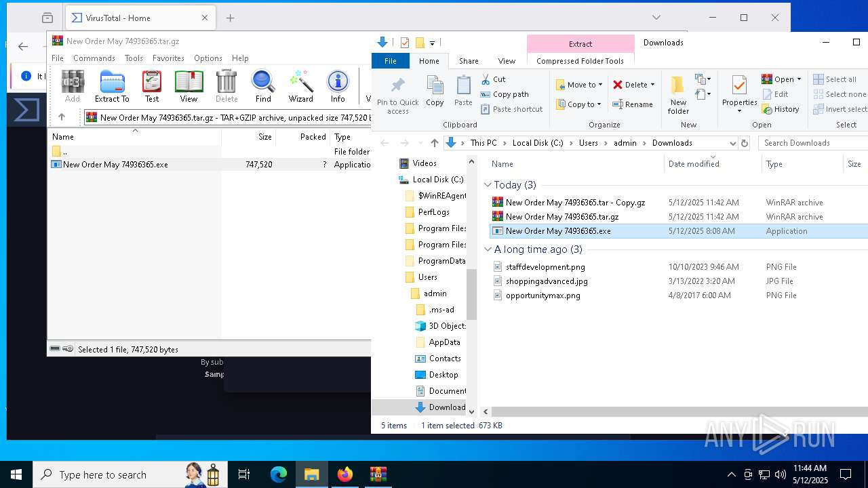Click the Cut command in Clipboard group
The width and height of the screenshot is (868, 488).
tap(494, 79)
